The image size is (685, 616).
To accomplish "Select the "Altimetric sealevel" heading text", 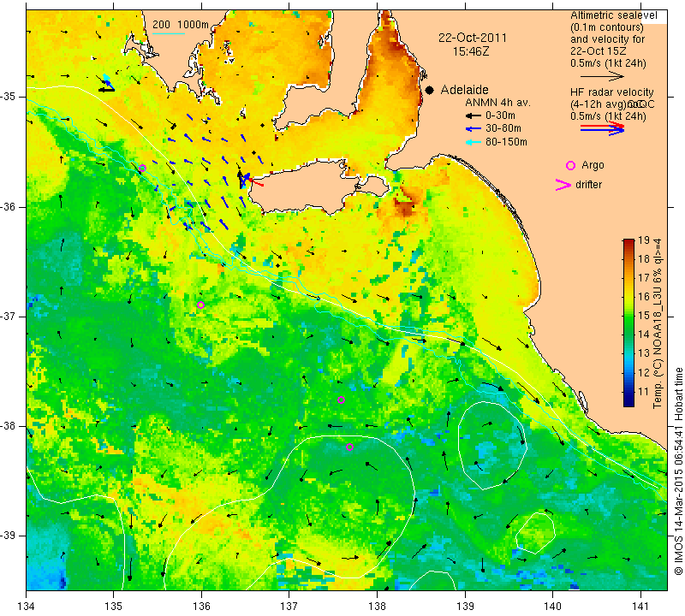I will (x=613, y=15).
